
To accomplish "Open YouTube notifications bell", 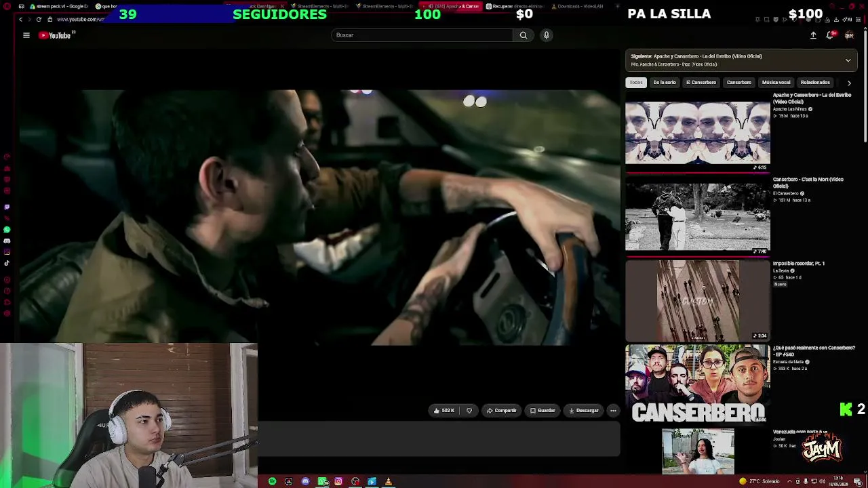I will tap(830, 35).
